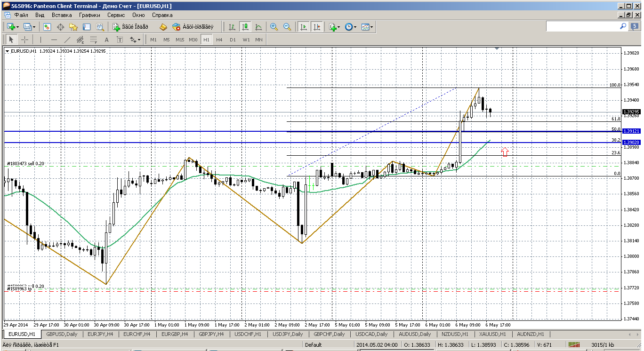Click the New Order toolbar button

click(x=129, y=27)
